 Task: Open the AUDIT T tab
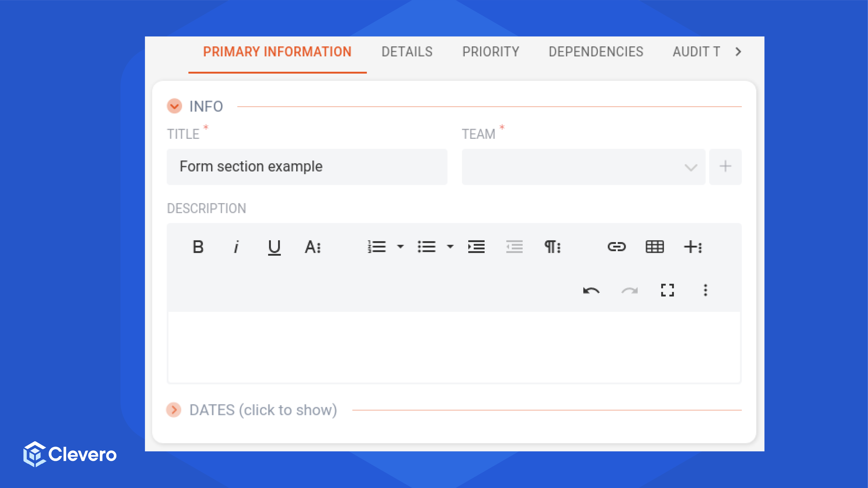click(x=697, y=52)
